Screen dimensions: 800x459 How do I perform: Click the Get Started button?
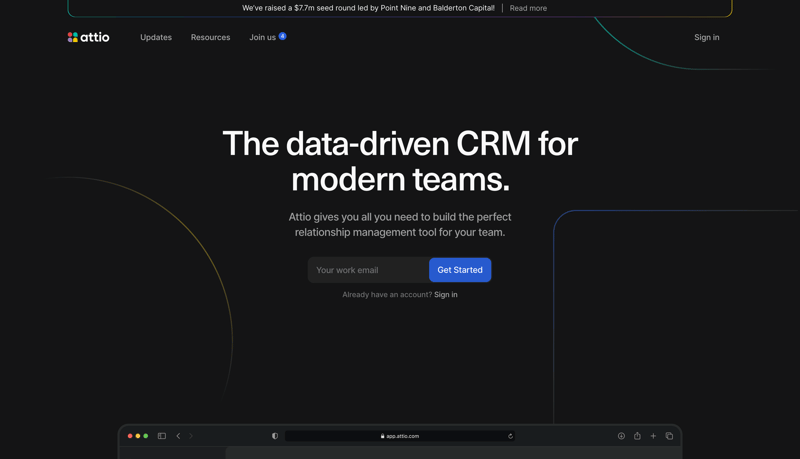coord(460,270)
